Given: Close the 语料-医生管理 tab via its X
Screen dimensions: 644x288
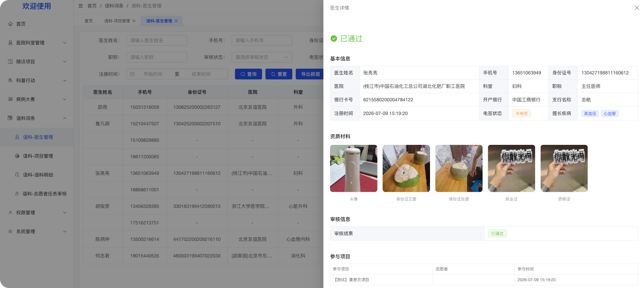Looking at the screenshot, I should click(176, 21).
